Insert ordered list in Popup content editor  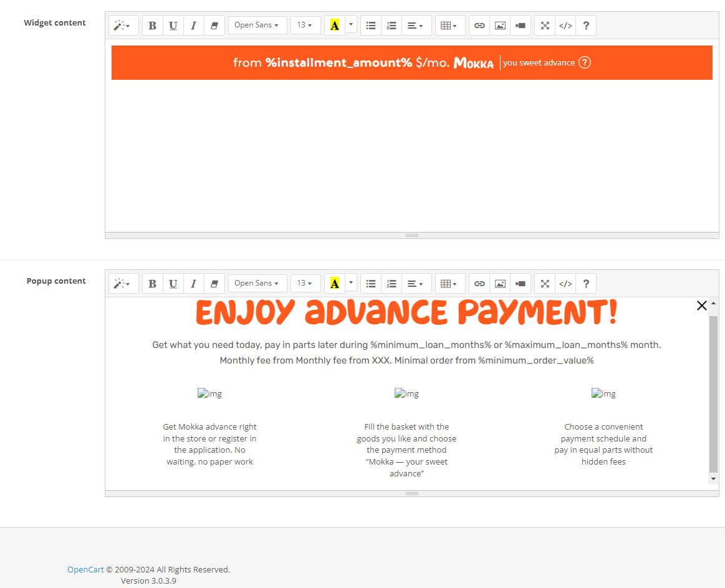(x=391, y=284)
